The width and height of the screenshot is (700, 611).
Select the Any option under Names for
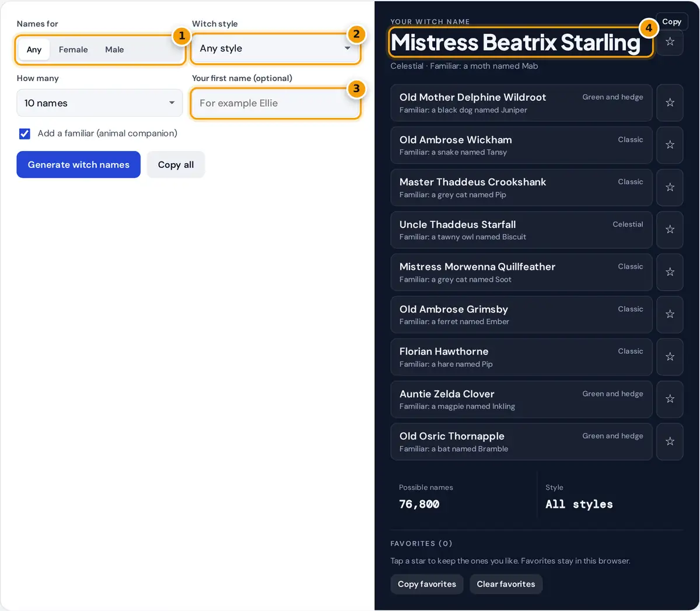coord(34,50)
